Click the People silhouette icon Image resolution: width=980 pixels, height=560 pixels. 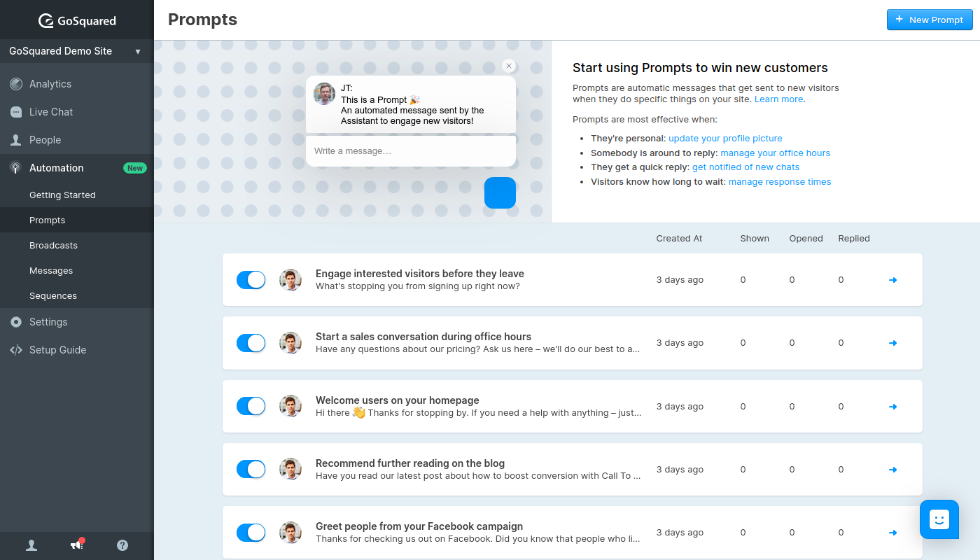pyautogui.click(x=16, y=140)
